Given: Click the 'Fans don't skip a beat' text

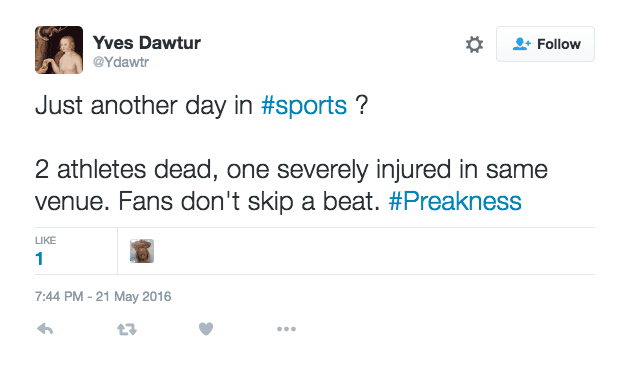Looking at the screenshot, I should point(249,201).
